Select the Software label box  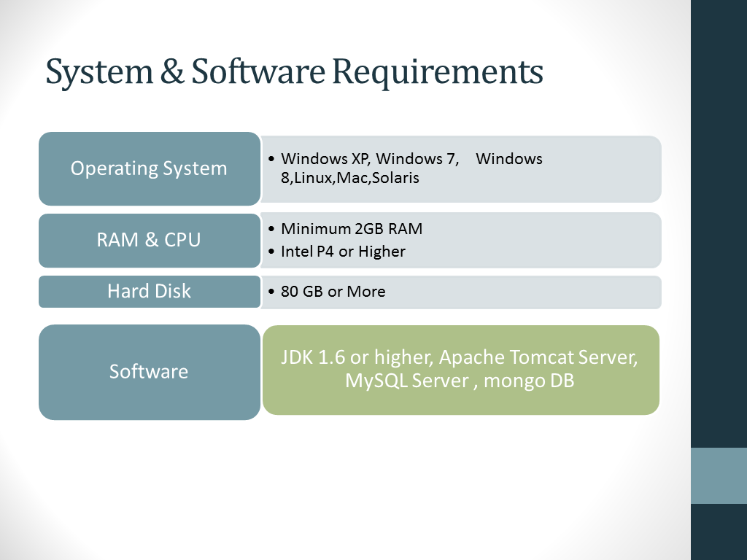coord(150,372)
